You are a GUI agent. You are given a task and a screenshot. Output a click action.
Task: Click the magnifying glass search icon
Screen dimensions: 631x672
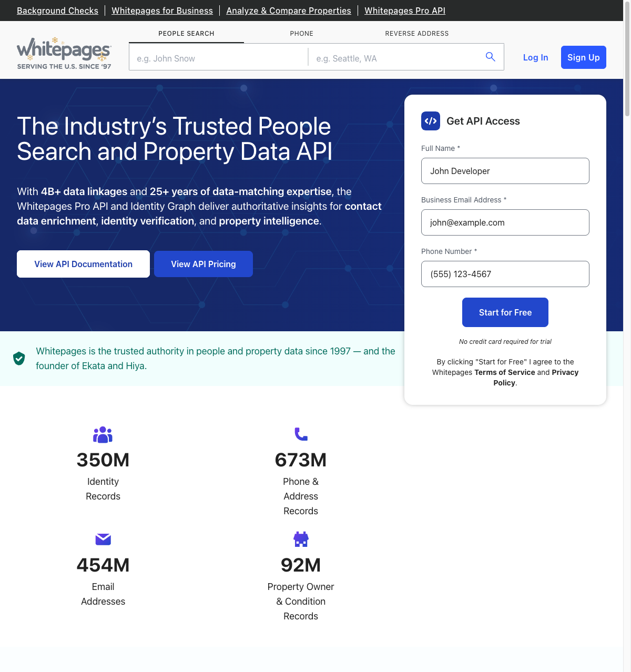[x=490, y=57]
